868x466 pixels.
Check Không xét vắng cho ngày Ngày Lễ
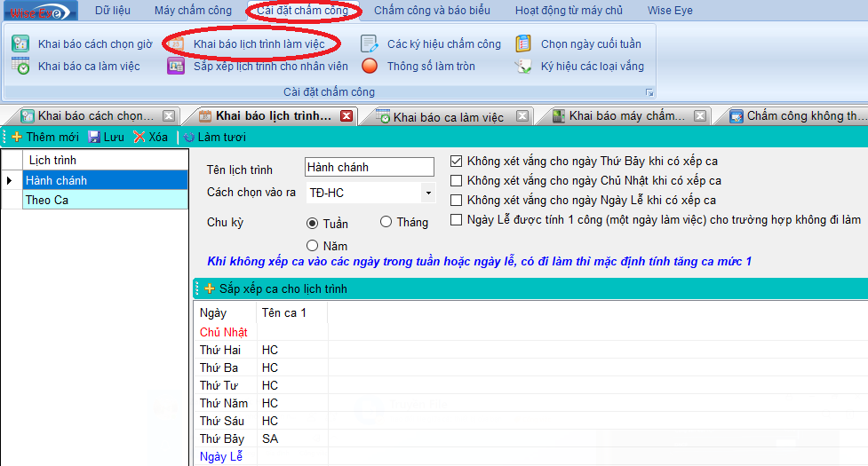456,200
